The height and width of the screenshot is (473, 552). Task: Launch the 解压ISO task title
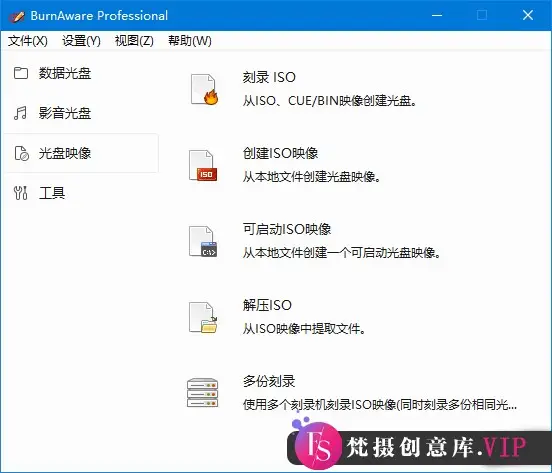(x=267, y=305)
